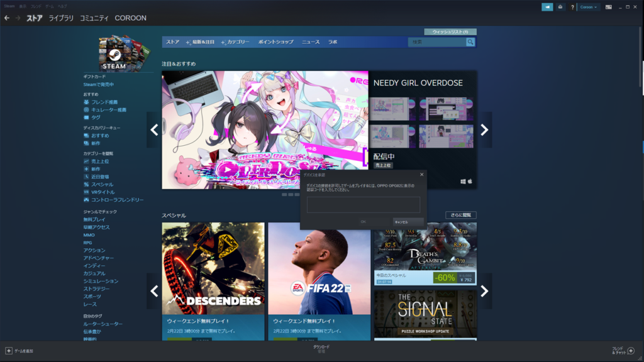The height and width of the screenshot is (362, 644).
Task: Open the フレンド menu
Action: point(36,6)
